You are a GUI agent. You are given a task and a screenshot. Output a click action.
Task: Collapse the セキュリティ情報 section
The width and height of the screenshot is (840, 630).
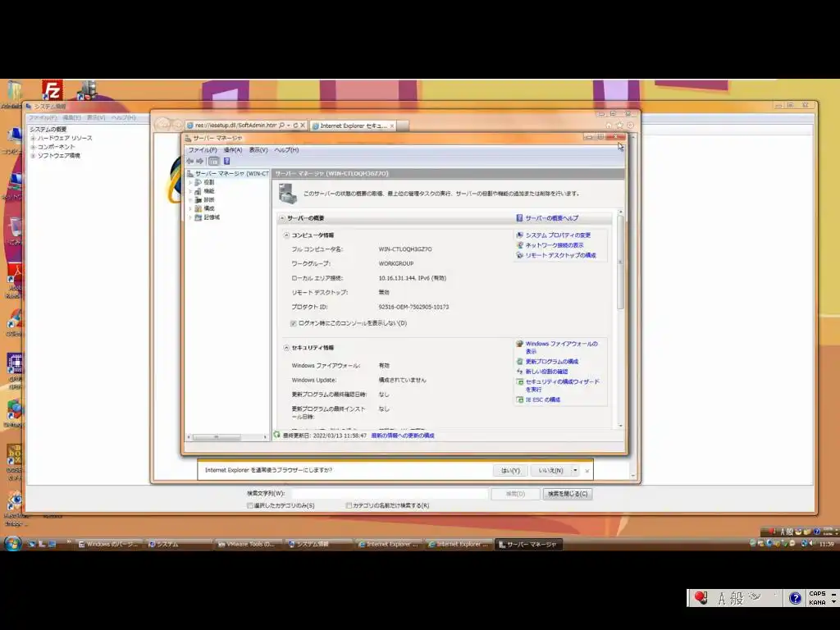pos(286,348)
